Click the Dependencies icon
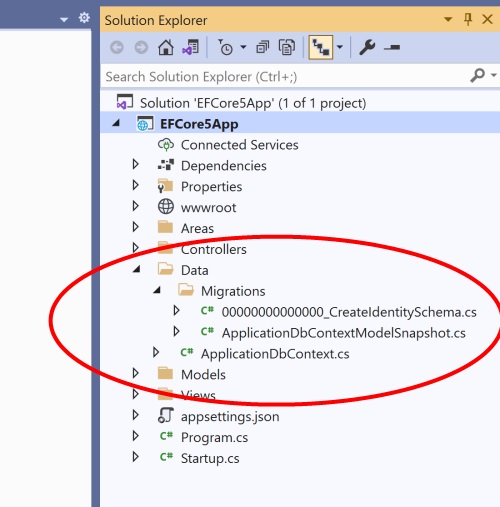 (166, 165)
